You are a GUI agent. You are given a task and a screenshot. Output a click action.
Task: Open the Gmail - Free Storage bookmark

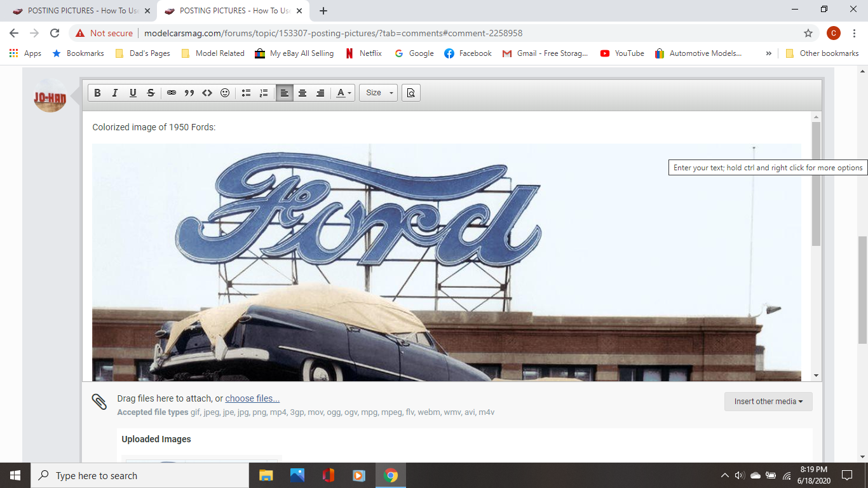545,53
